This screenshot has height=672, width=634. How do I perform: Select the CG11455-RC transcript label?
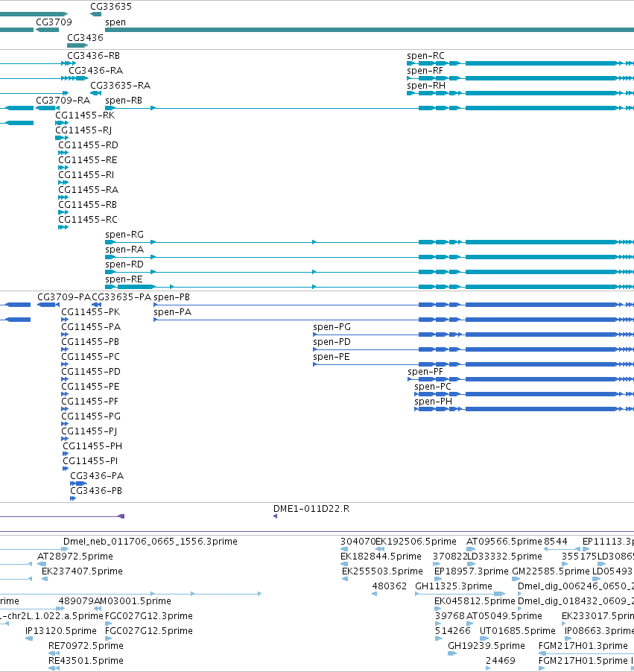[x=88, y=220]
